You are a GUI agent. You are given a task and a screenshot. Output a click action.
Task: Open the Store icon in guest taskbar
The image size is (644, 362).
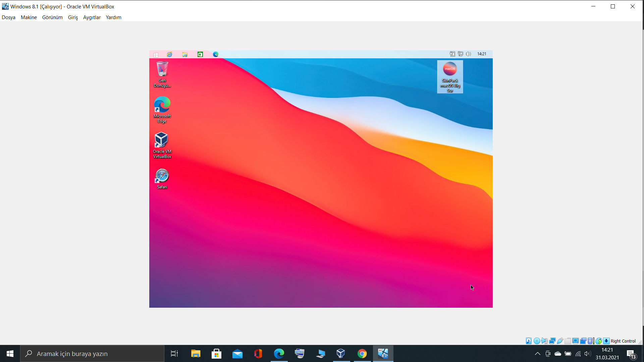tap(200, 54)
